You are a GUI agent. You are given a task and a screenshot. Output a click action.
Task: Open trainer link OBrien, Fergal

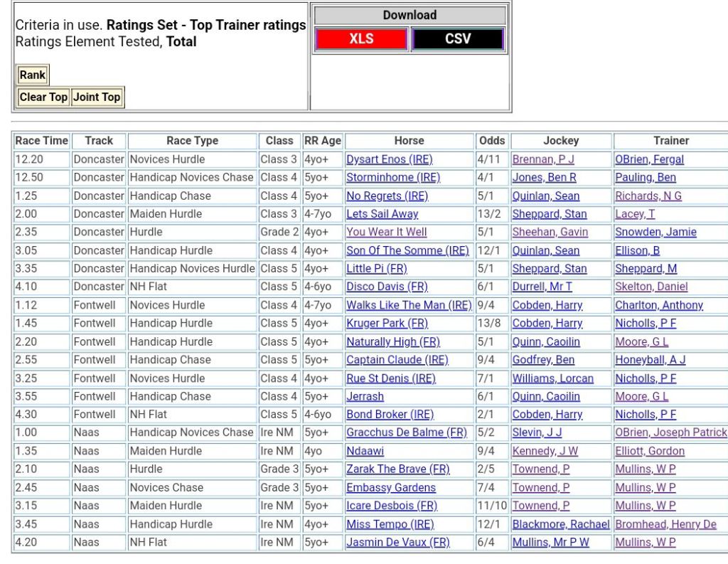649,159
